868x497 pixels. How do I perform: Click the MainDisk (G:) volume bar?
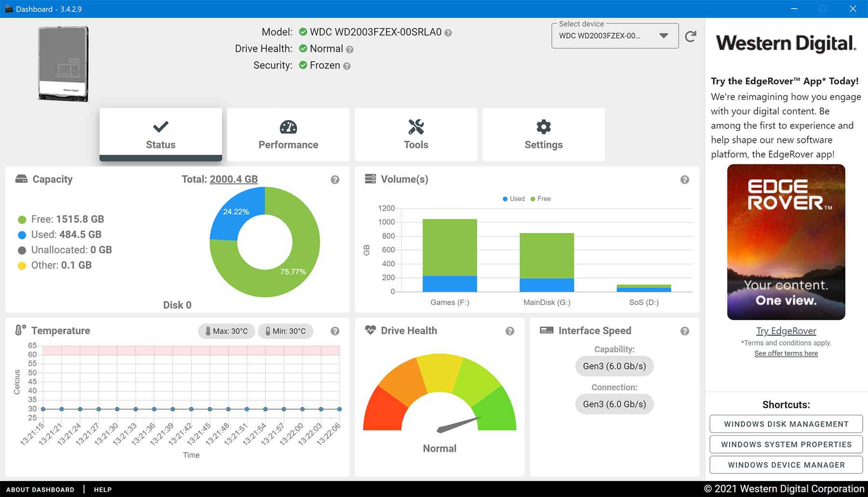pyautogui.click(x=547, y=262)
